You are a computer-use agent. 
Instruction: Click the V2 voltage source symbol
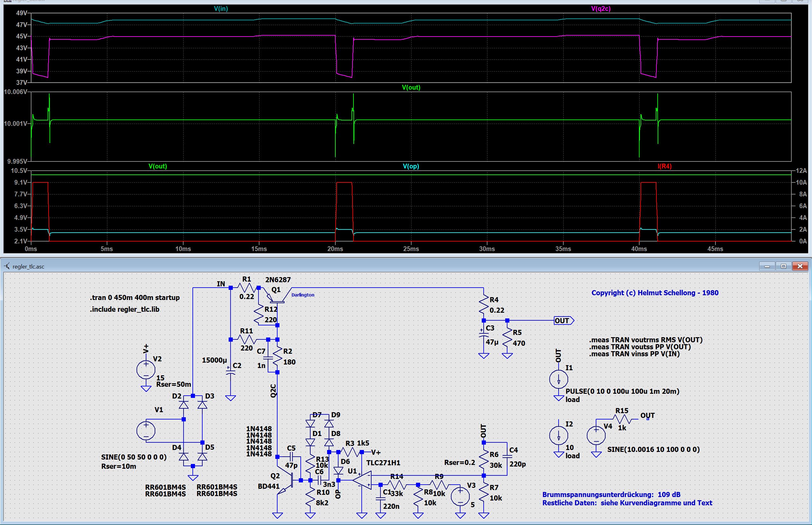(x=146, y=370)
